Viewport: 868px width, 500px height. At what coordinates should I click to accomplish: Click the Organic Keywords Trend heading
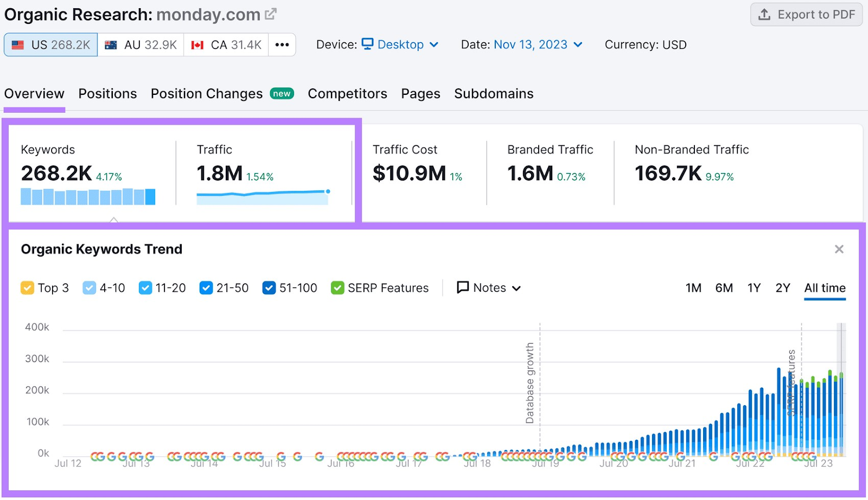point(101,249)
